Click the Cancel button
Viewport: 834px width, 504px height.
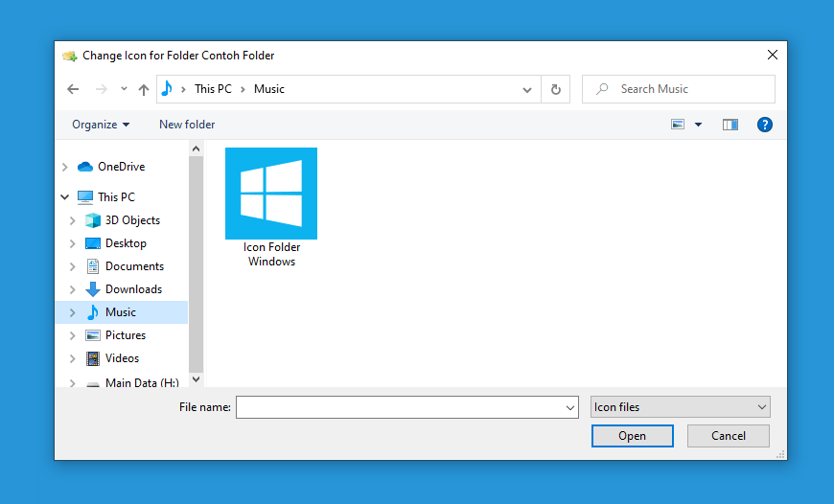(729, 436)
